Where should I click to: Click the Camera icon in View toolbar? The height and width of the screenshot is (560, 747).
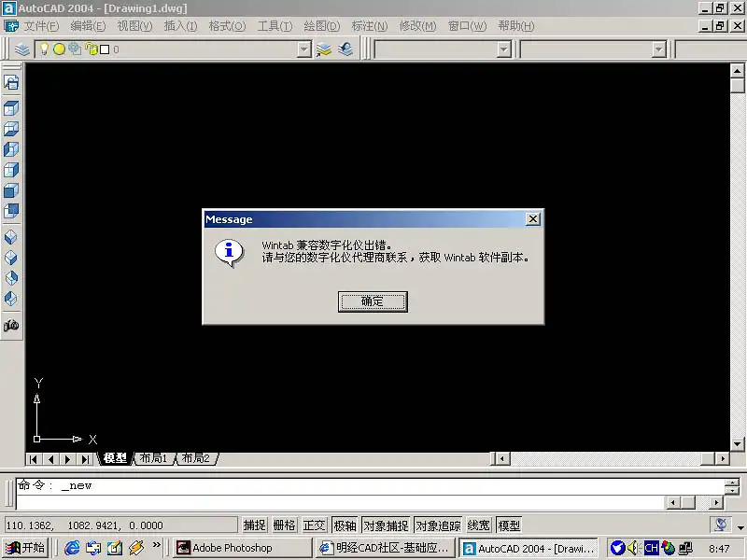pos(11,325)
